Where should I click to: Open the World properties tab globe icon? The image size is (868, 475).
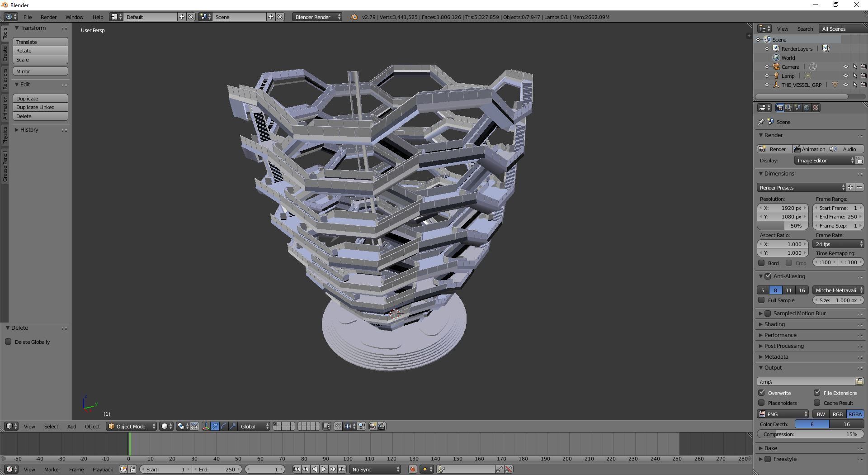[x=807, y=108]
